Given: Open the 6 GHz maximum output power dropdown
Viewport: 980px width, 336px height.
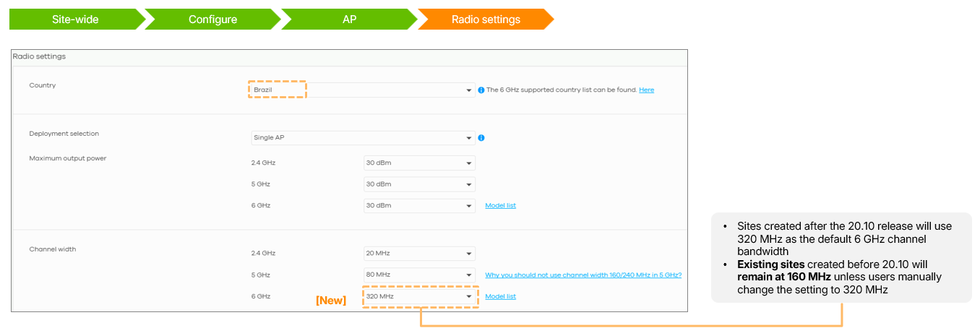Looking at the screenshot, I should click(419, 205).
